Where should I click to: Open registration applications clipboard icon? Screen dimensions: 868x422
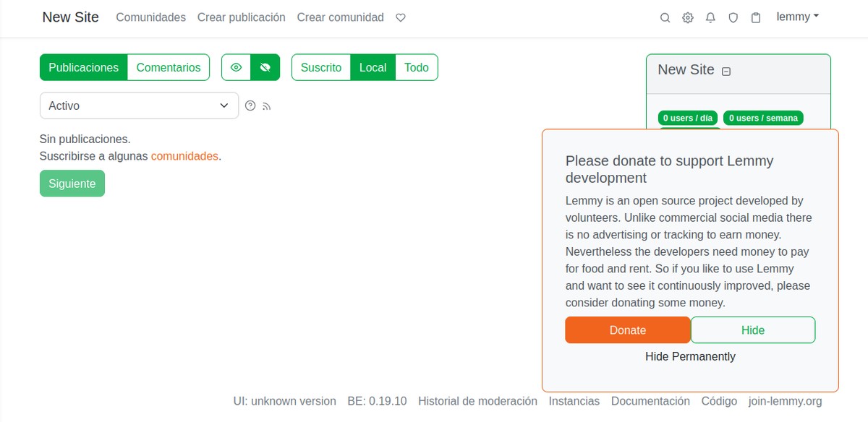pos(756,18)
